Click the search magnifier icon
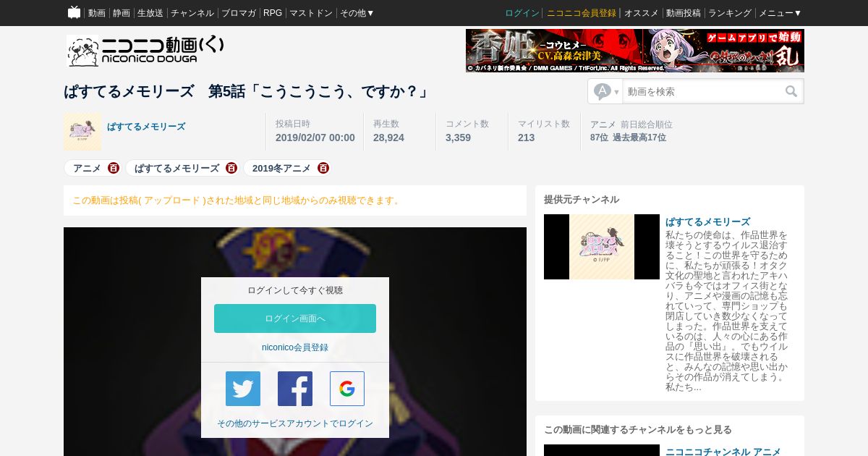This screenshot has height=456, width=868. pos(791,91)
